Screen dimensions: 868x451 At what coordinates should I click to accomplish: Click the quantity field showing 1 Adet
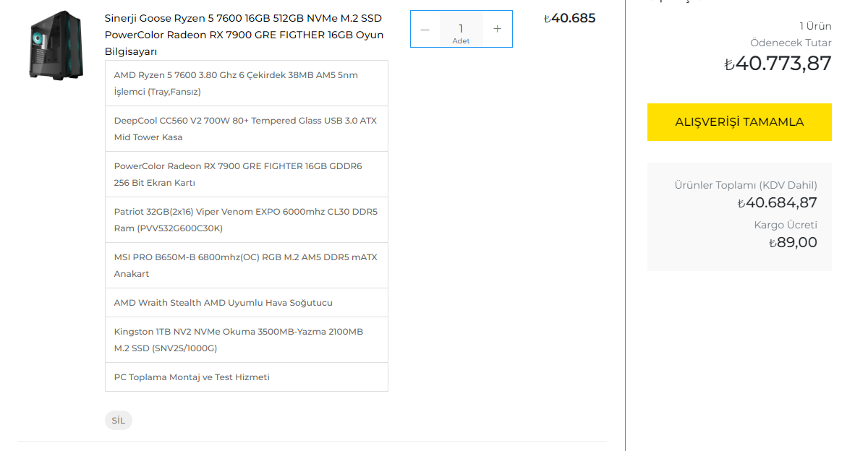(x=461, y=29)
